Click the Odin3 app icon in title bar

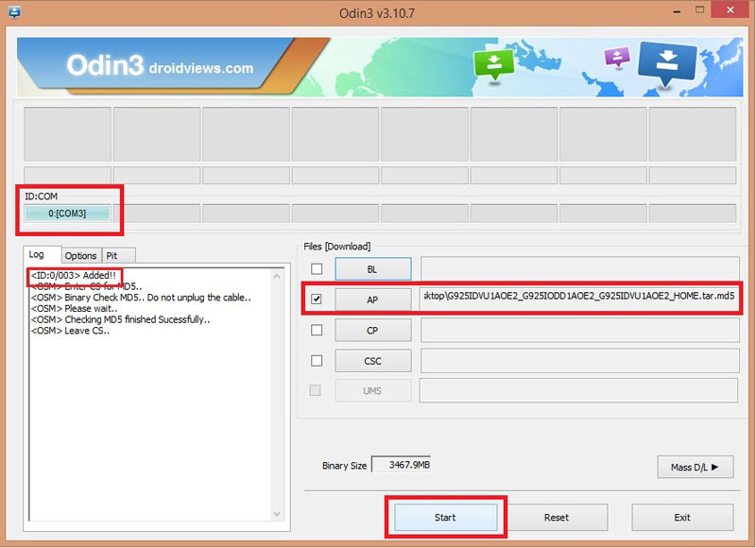coord(14,11)
